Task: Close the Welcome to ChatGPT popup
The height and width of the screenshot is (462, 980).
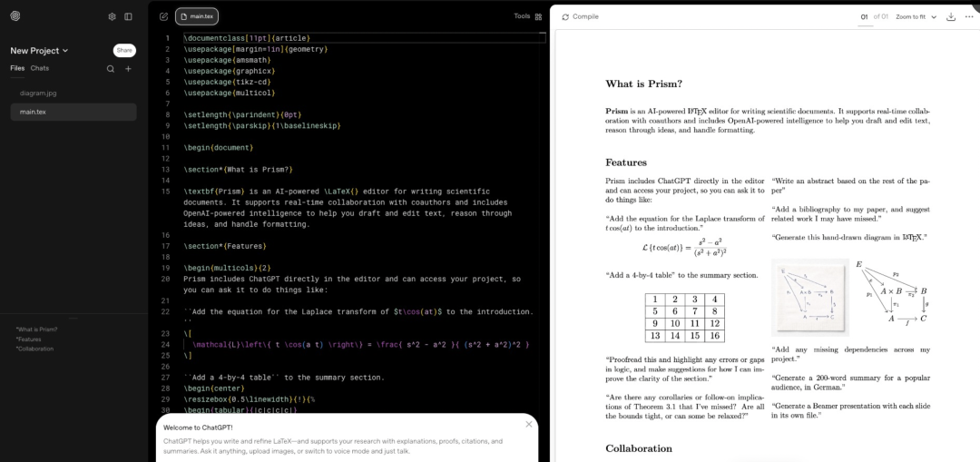Action: 529,424
